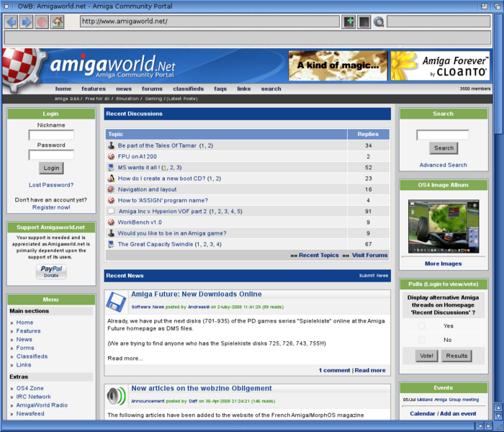Screen dimensions: 504x432
Task: Go to the Home page icon
Action: 57,22
